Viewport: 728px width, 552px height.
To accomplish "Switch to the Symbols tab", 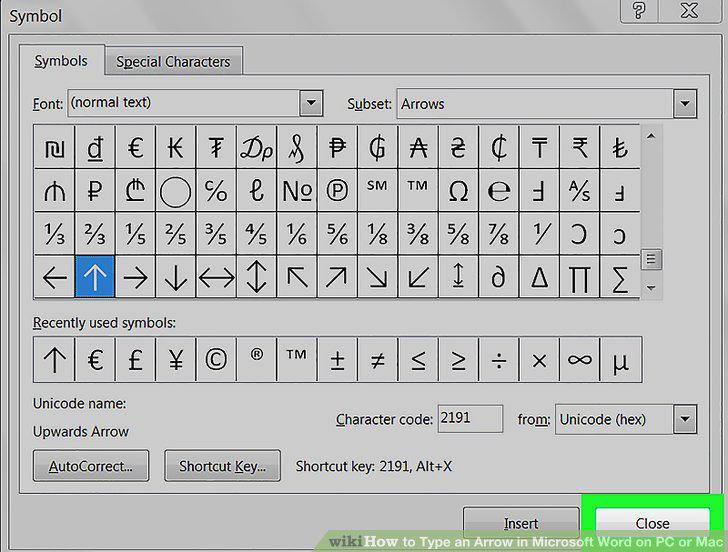I will [61, 61].
